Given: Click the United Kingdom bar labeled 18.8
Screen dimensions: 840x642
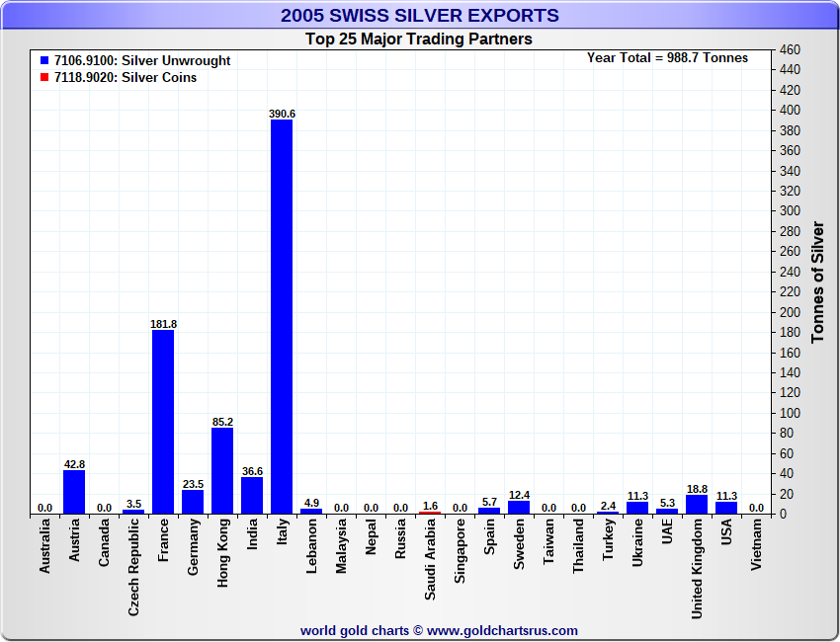Looking at the screenshot, I should (x=697, y=505).
